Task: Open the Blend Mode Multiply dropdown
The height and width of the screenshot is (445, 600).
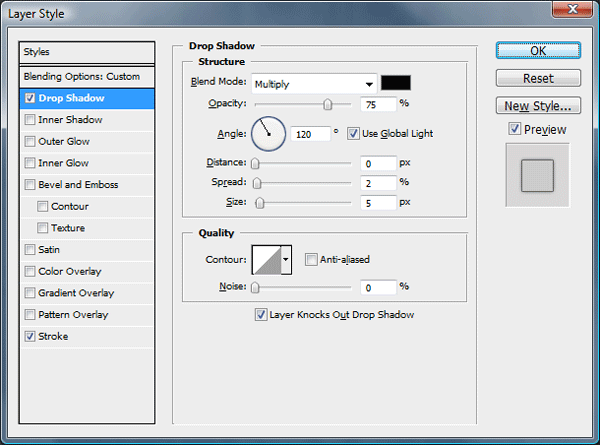Action: click(314, 84)
